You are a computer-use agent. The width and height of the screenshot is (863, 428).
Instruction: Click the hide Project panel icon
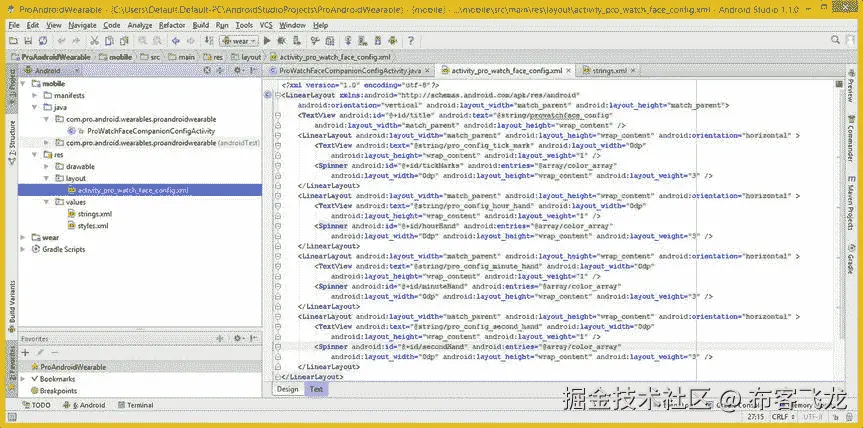coord(253,70)
